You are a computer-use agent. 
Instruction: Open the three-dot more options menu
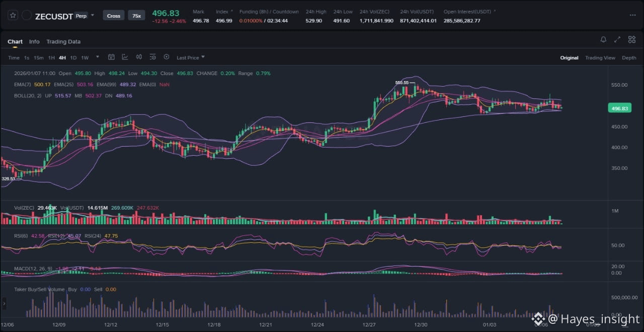click(x=632, y=16)
